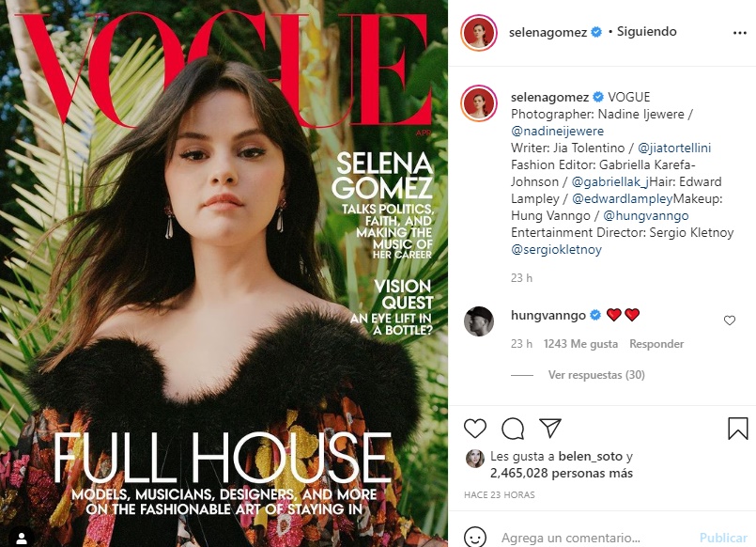The image size is (756, 547).
Task: Open the three-dot more options menu
Action: pos(740,33)
